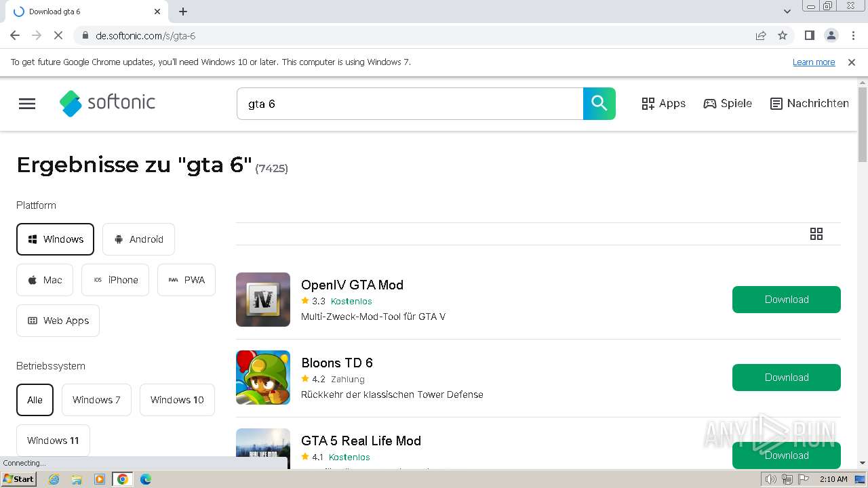Viewport: 868px width, 488px height.
Task: Switch to Chrome in the taskbar
Action: pyautogui.click(x=123, y=479)
